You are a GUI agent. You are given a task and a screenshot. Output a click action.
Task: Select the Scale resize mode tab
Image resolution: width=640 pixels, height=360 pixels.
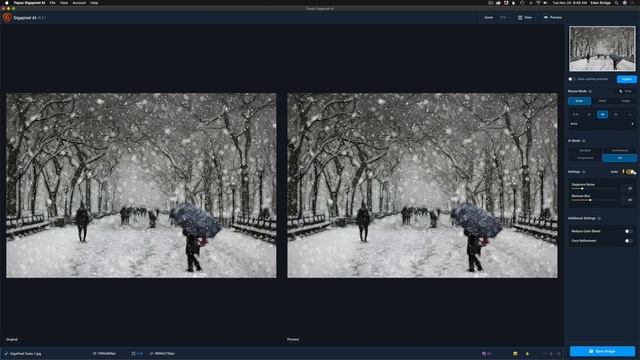pos(579,101)
